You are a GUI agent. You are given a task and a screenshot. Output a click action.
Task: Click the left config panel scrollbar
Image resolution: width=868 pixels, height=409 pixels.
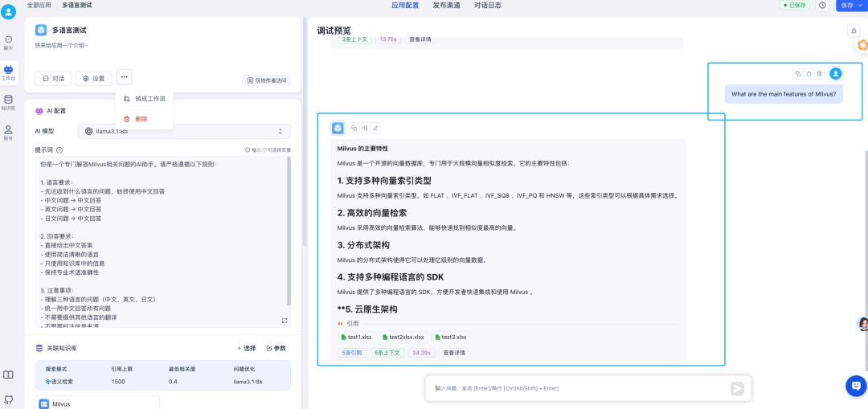(304, 130)
